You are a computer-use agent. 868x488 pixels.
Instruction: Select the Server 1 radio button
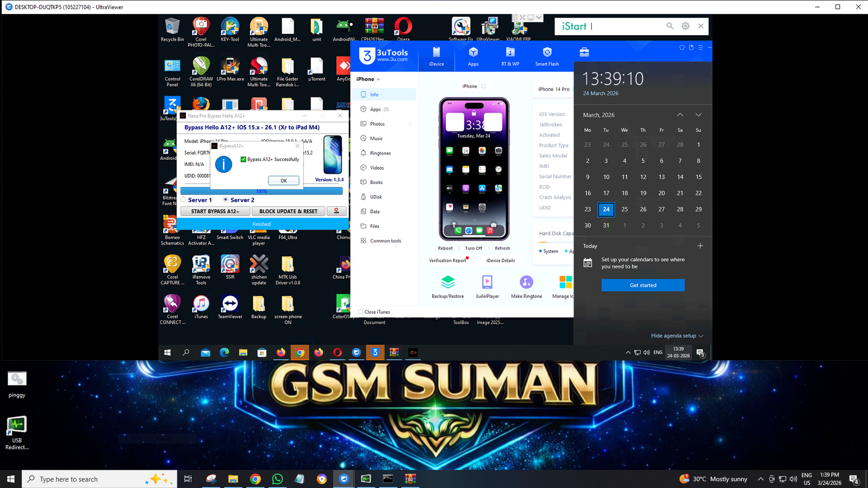click(x=184, y=200)
